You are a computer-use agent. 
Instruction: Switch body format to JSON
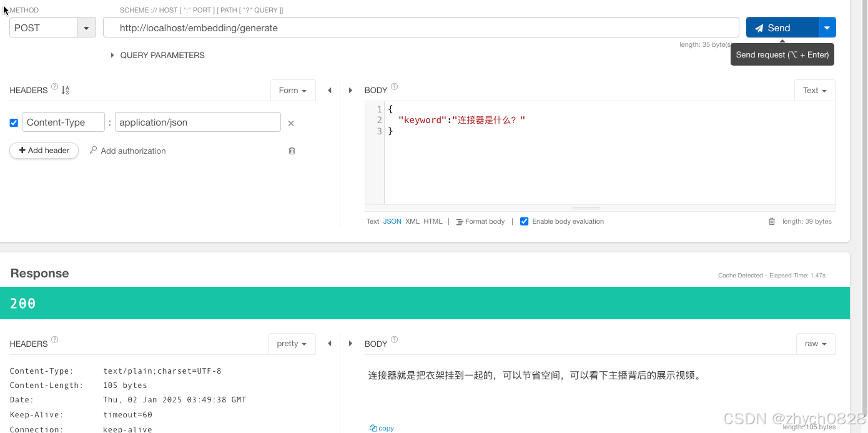[x=392, y=221]
